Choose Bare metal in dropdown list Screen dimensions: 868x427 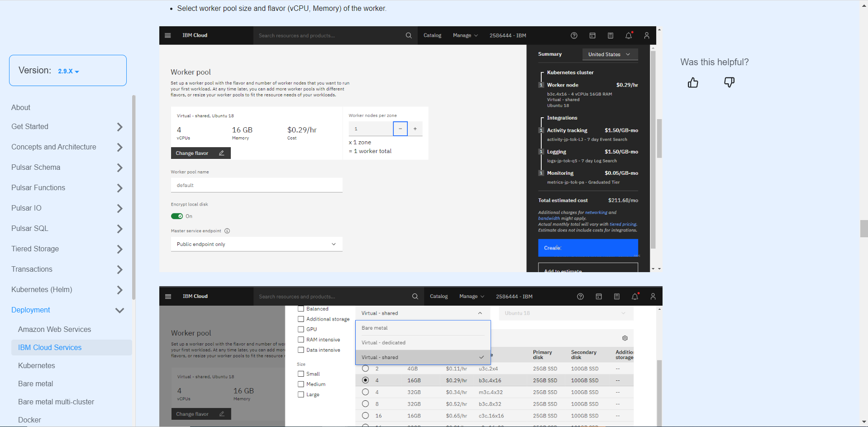(x=423, y=328)
